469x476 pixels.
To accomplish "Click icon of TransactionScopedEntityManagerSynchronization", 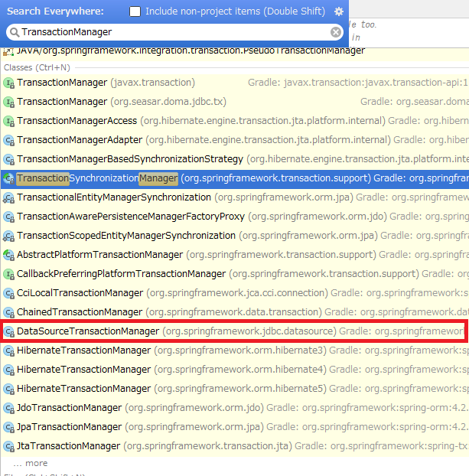I will [9, 236].
